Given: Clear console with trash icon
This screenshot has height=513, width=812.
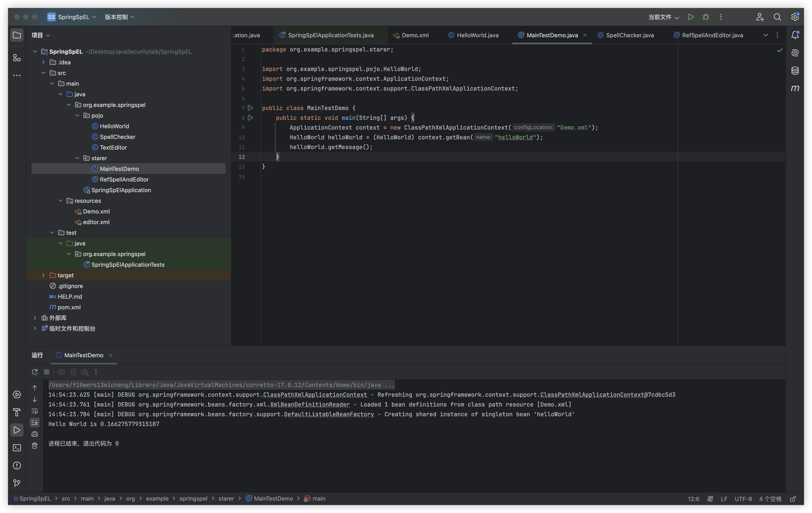Looking at the screenshot, I should click(34, 446).
